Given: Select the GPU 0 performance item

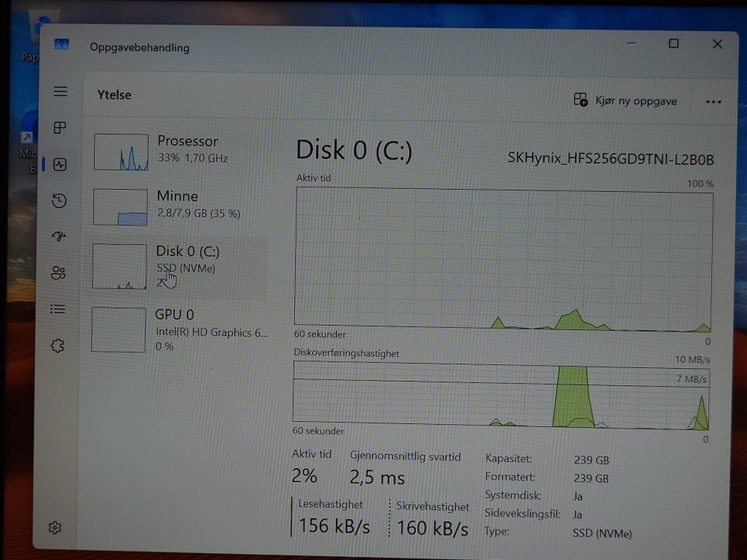Looking at the screenshot, I should [177, 330].
